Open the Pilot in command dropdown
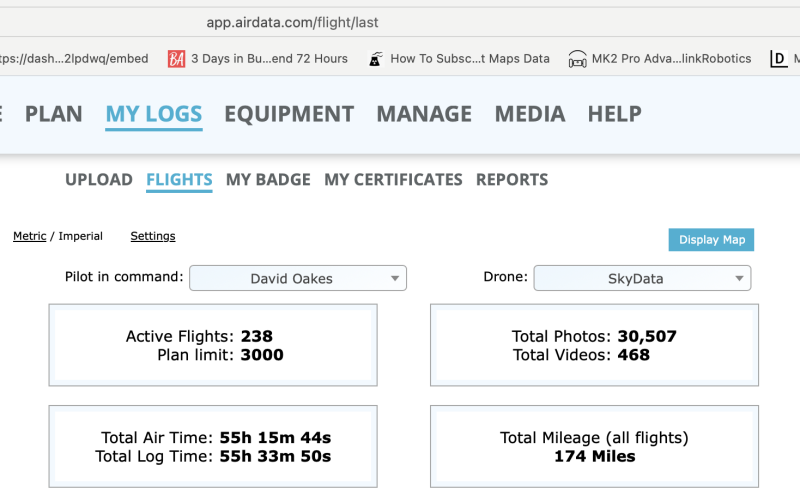800x496 pixels. click(298, 278)
